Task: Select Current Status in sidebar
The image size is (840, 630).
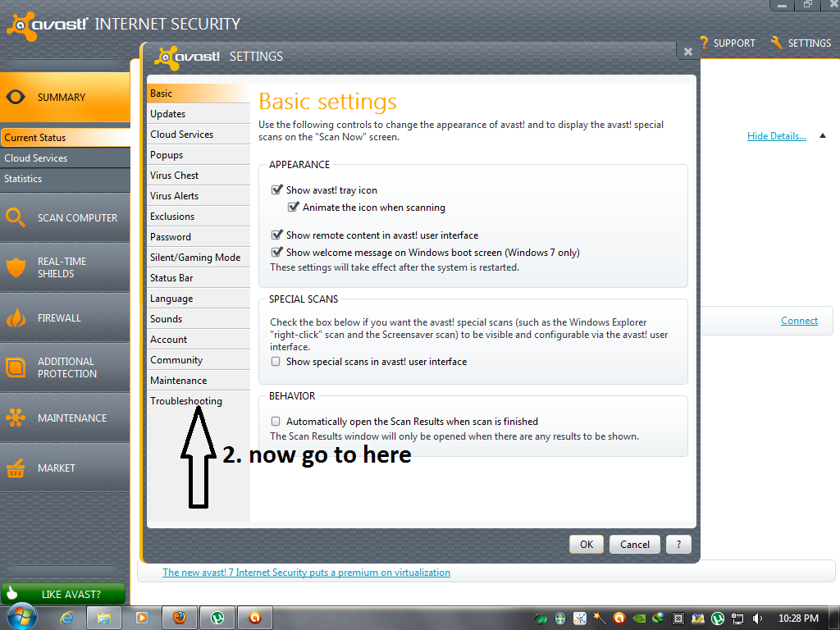Action: (x=65, y=138)
